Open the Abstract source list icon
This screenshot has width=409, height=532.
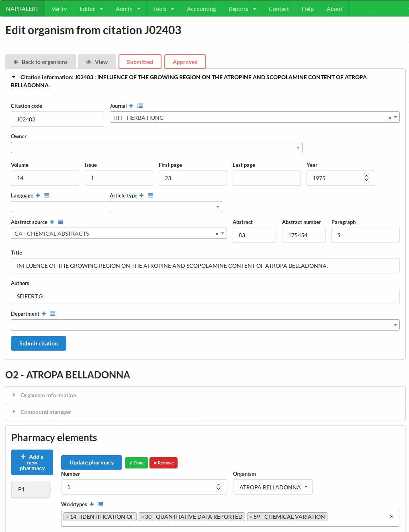click(60, 222)
